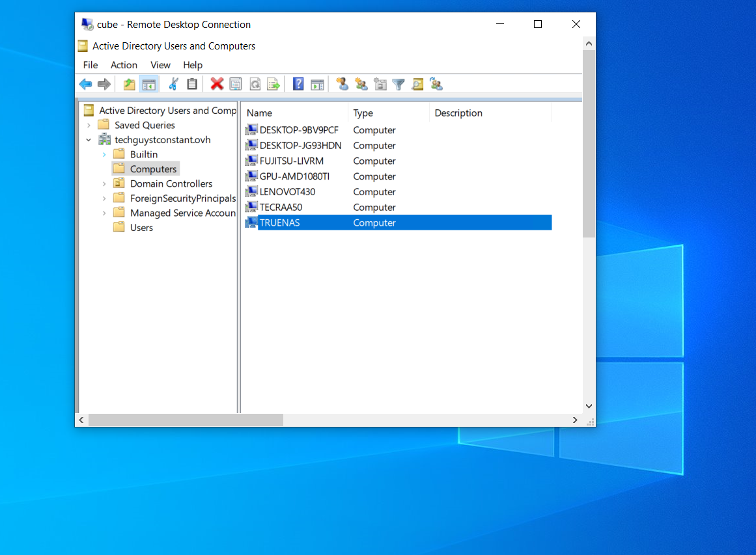
Task: Click the red Delete X icon
Action: tap(217, 84)
